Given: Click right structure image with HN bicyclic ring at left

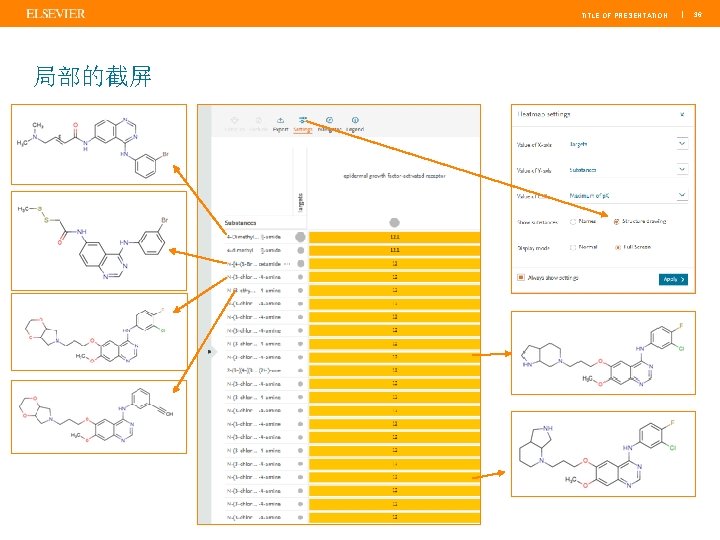Looking at the screenshot, I should 603,353.
